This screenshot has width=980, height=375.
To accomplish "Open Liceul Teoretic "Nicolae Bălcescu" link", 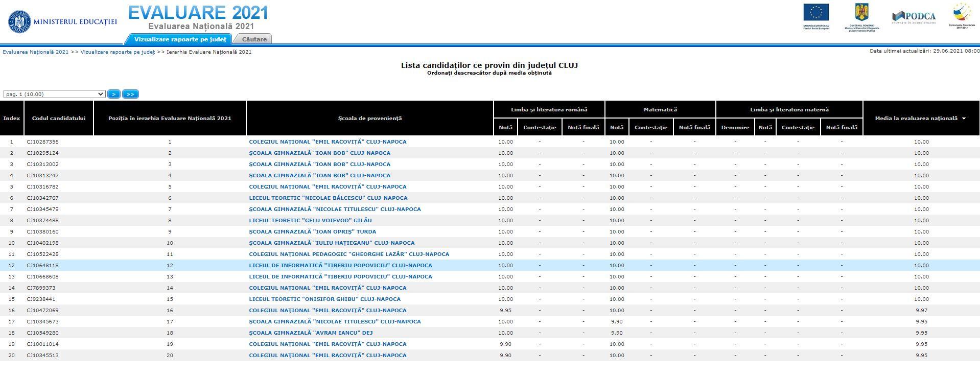I will [328, 198].
